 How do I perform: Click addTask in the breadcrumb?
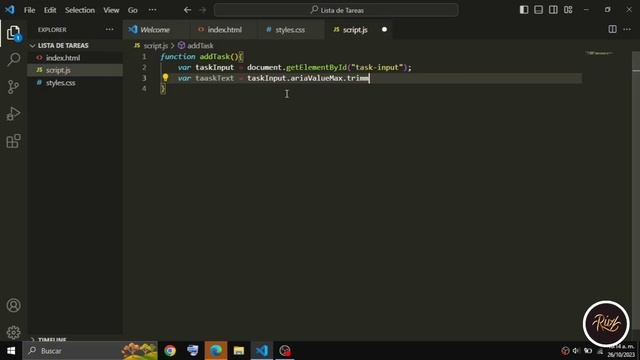(200, 46)
